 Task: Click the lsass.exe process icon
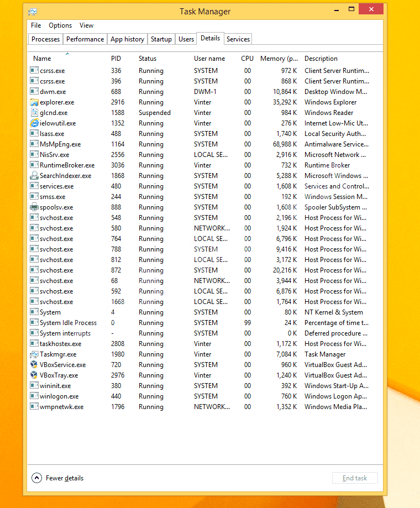click(34, 133)
